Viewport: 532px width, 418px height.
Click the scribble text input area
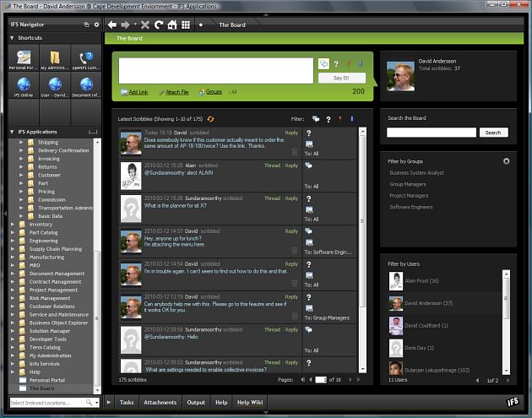[216, 71]
